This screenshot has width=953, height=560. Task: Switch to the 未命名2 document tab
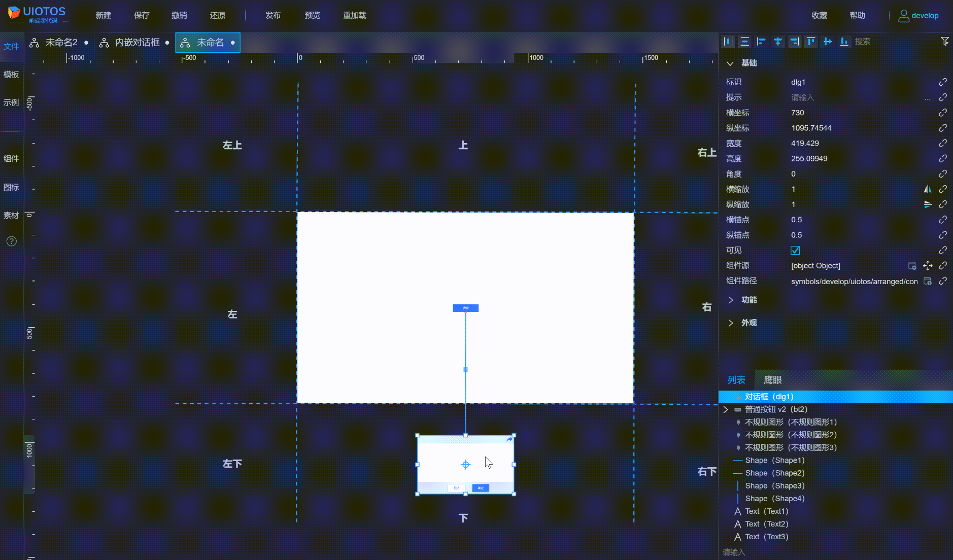pyautogui.click(x=59, y=43)
